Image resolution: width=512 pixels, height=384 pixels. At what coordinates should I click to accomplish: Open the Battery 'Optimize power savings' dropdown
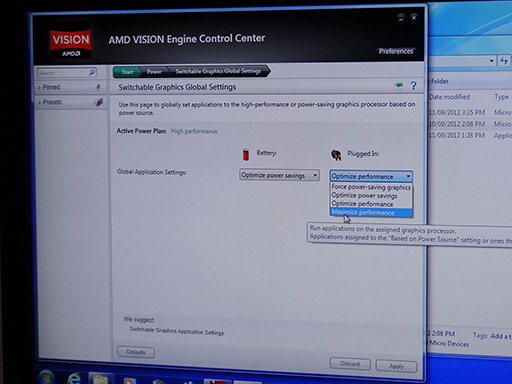click(279, 175)
